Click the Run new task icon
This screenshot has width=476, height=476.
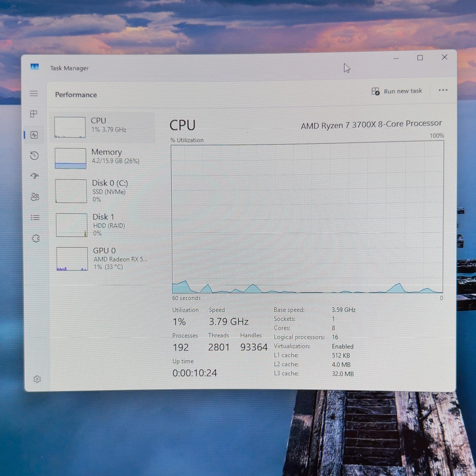(x=375, y=91)
